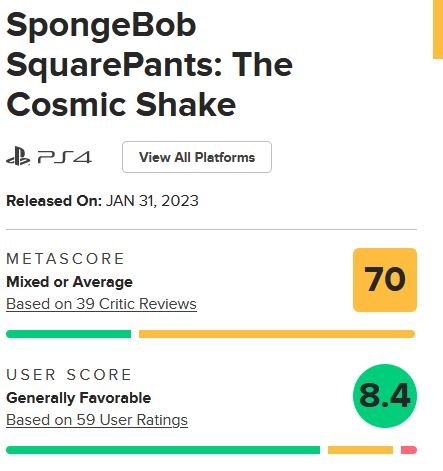Click the green 8.4 user score circle

pos(385,396)
